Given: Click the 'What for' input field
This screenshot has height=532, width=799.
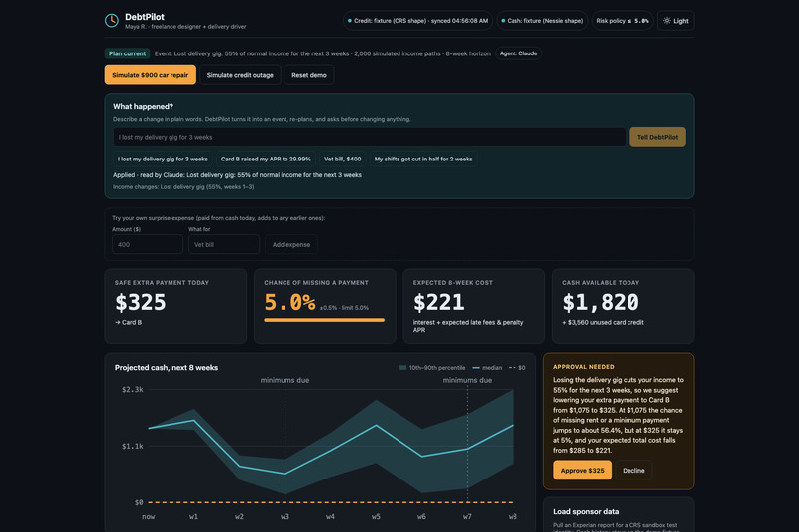Looking at the screenshot, I should coord(224,244).
